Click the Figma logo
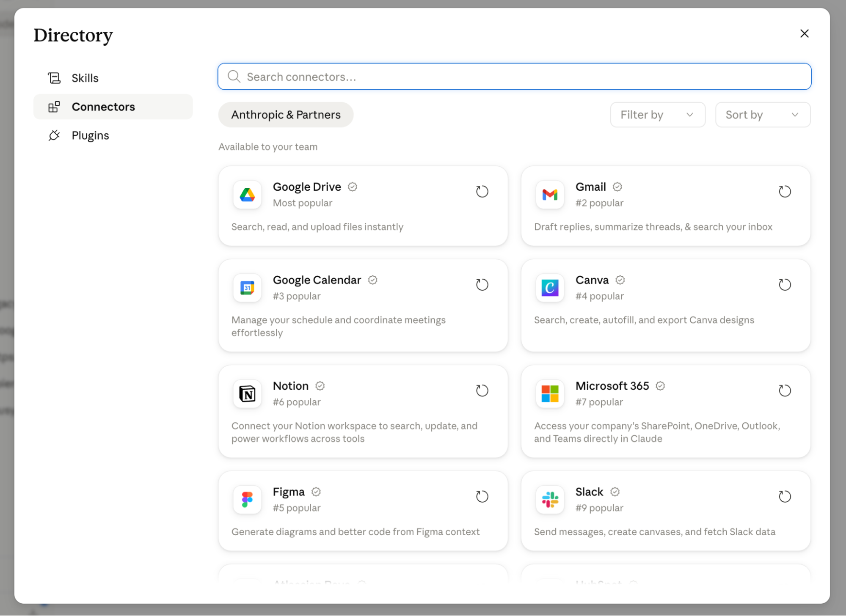846x616 pixels. pos(247,499)
